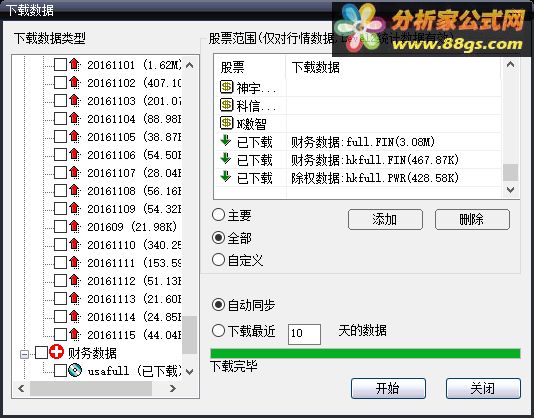
Task: Check the 20161115 checkbox
Action: [60, 335]
